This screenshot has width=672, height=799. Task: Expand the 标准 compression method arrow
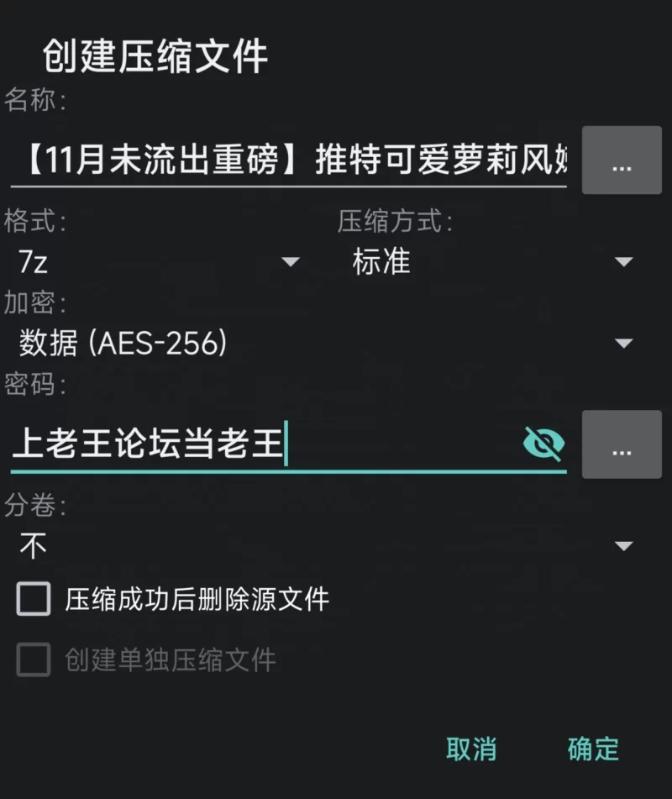pos(623,262)
